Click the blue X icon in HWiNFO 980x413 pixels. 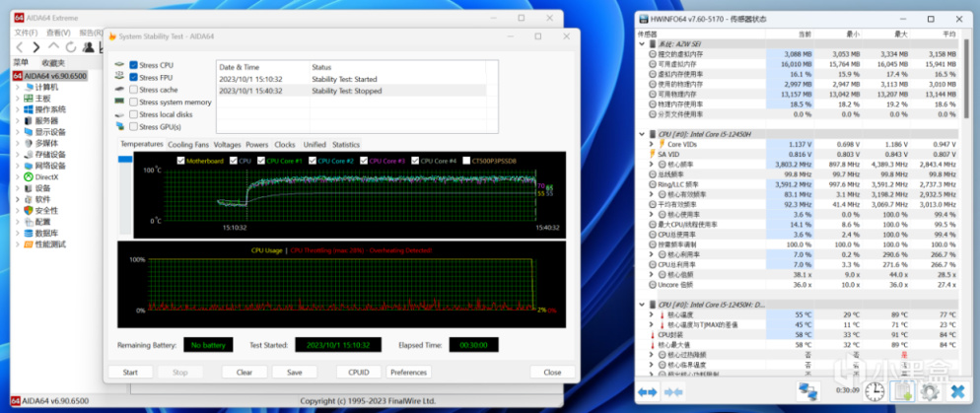pos(957,391)
